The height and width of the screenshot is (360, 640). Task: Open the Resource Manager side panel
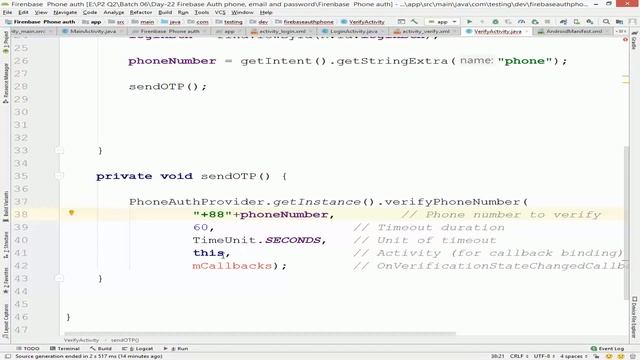tap(6, 84)
